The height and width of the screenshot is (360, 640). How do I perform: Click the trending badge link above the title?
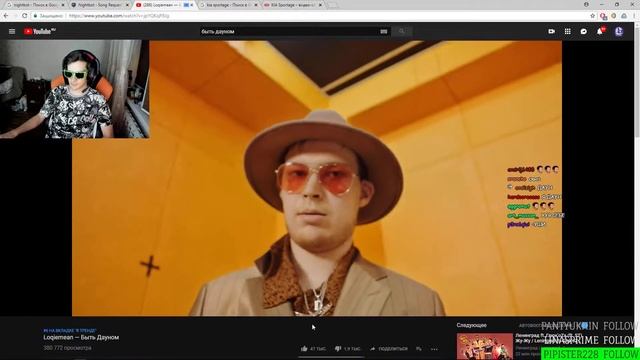click(70, 330)
